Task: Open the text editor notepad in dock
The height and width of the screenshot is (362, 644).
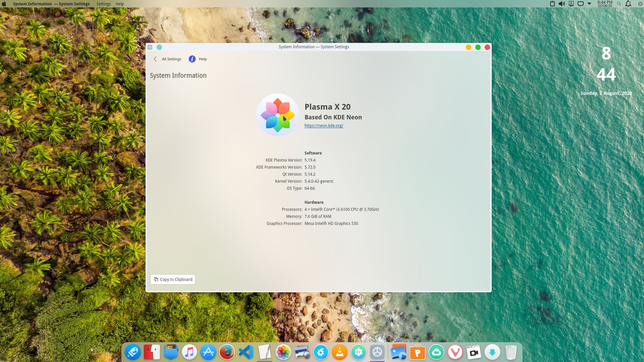Action: click(x=265, y=352)
